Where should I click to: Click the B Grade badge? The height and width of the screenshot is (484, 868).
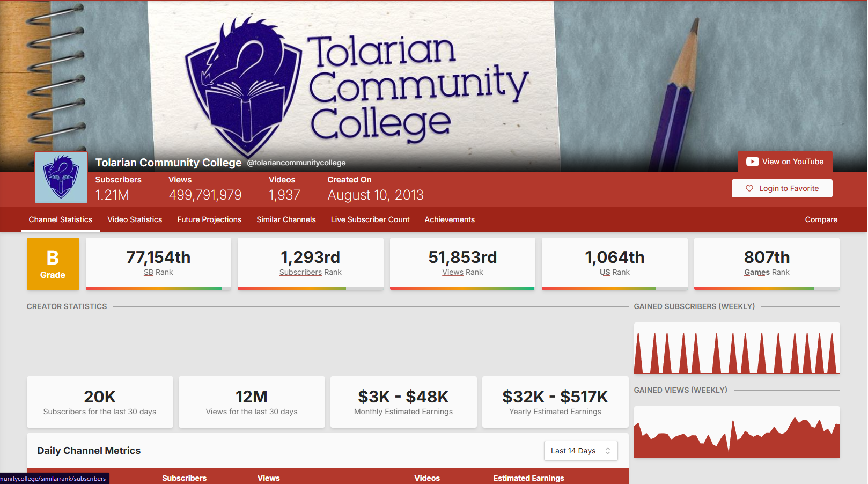(x=53, y=264)
